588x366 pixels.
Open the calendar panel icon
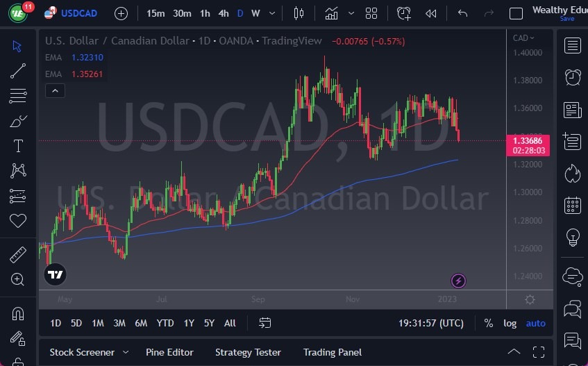click(573, 205)
